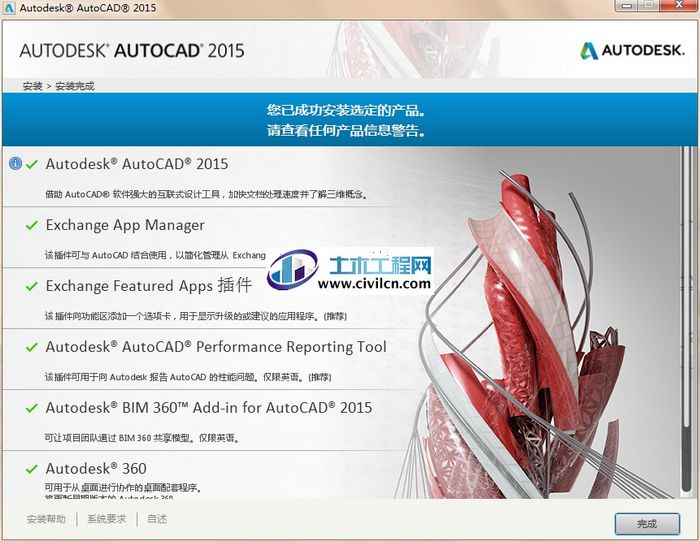
Task: Click the BIM 360 共享模型 description text
Action: [x=142, y=438]
